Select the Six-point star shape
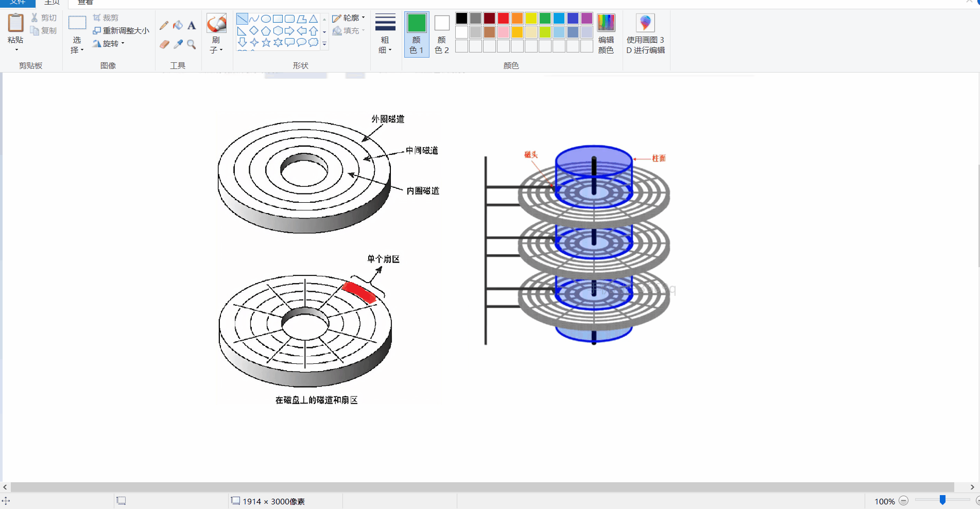 coord(278,43)
